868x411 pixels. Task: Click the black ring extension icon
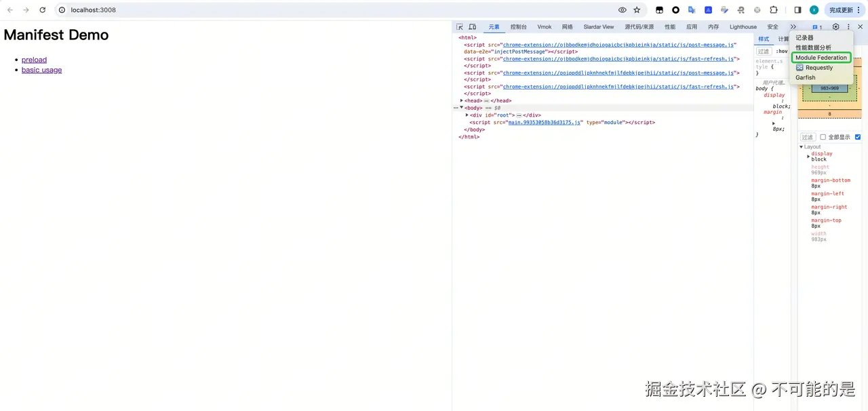(x=675, y=10)
